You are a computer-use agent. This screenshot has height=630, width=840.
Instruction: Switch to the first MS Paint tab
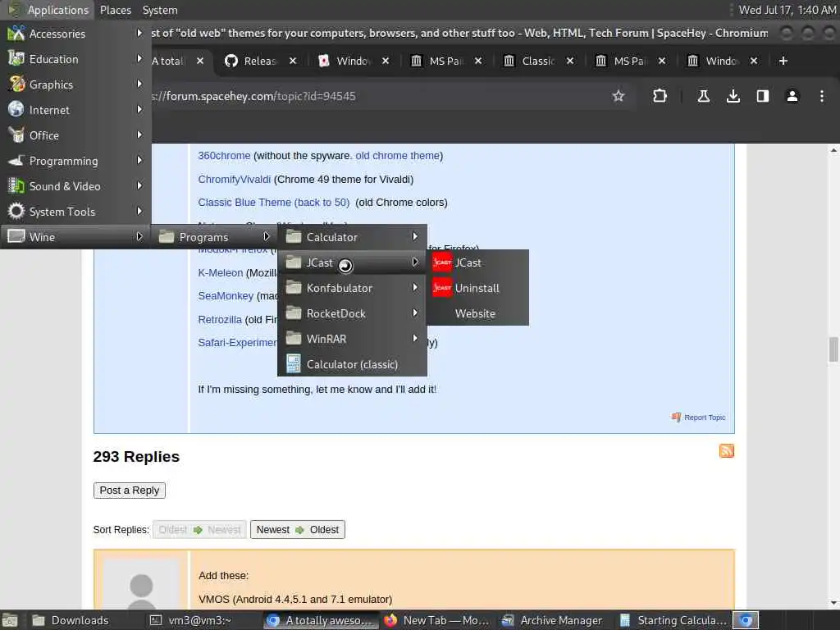(x=446, y=61)
